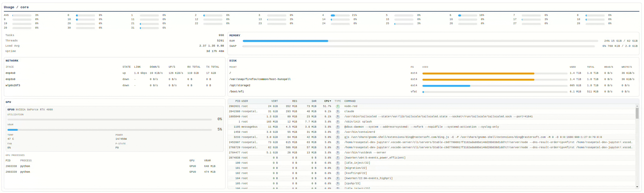Select the wlp0s20f3 interface name
The width and height of the screenshot is (644, 193).
pos(13,85)
